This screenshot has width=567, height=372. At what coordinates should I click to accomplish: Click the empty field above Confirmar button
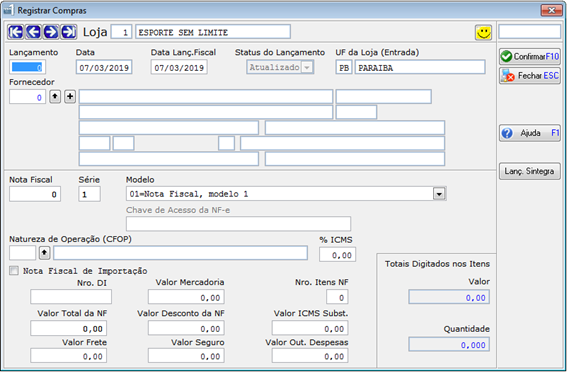click(x=529, y=32)
